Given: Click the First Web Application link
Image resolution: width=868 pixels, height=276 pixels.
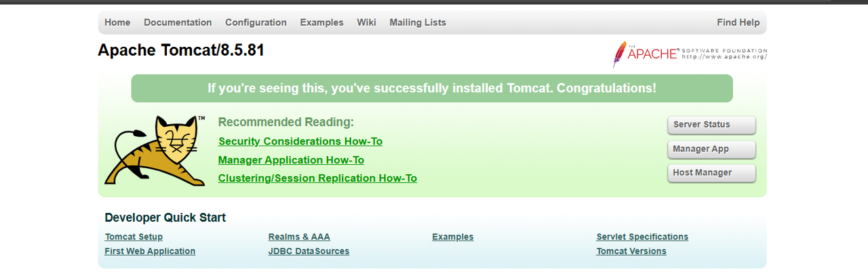Looking at the screenshot, I should pyautogui.click(x=150, y=252).
